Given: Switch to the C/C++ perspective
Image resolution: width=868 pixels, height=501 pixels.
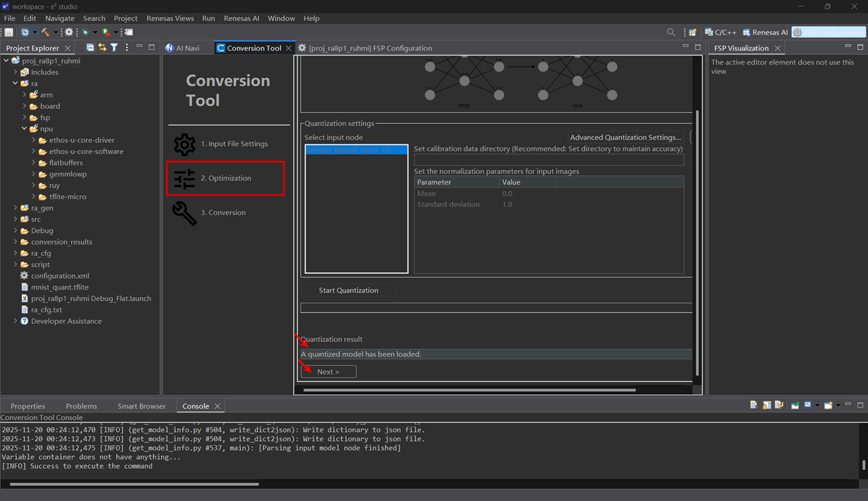Looking at the screenshot, I should tap(720, 32).
